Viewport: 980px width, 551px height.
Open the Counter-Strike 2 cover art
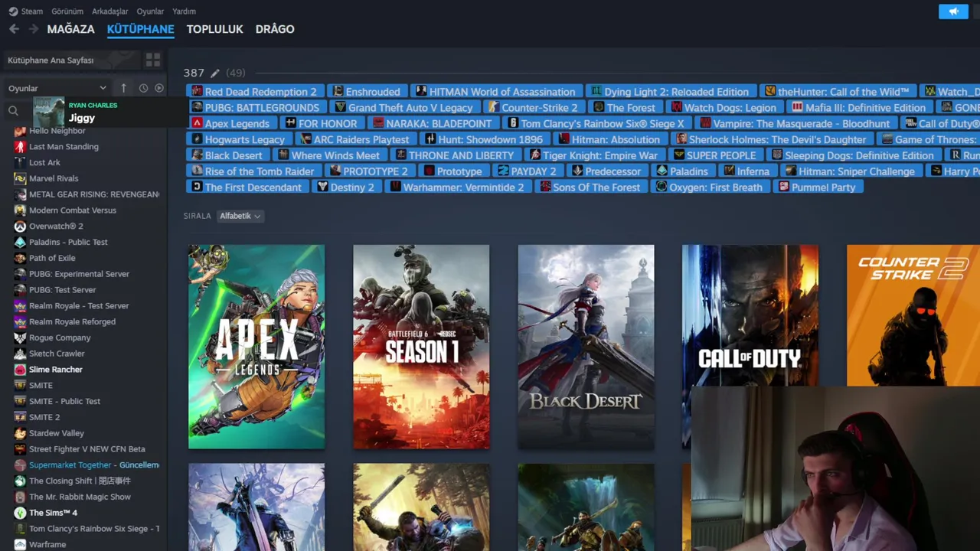pyautogui.click(x=913, y=315)
